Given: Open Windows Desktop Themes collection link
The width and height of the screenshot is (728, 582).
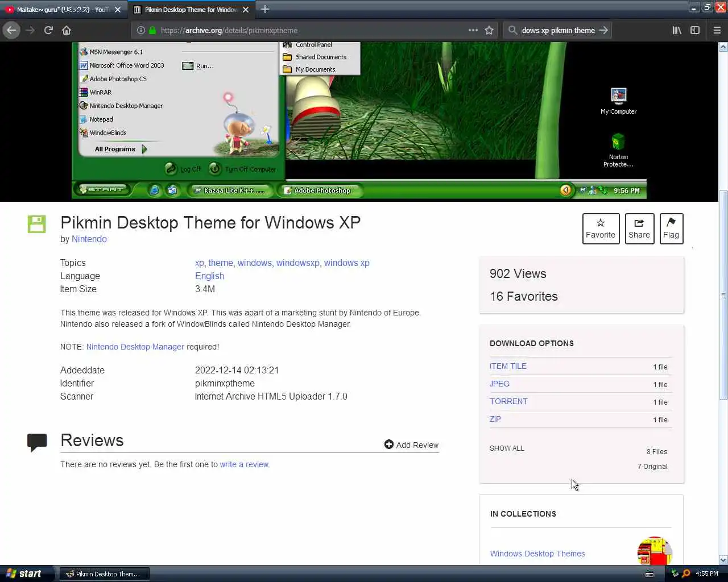Looking at the screenshot, I should point(537,554).
